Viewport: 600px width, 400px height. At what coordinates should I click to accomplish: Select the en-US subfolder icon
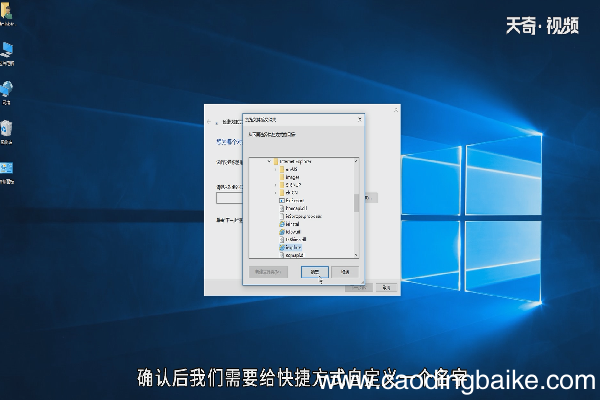(282, 169)
